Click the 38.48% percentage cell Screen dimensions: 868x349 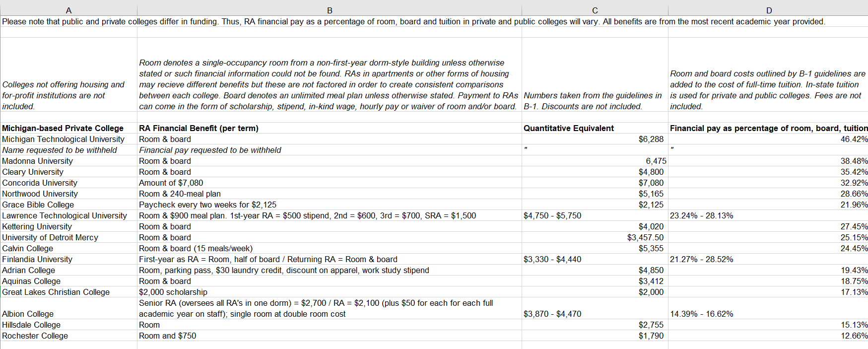click(x=768, y=161)
